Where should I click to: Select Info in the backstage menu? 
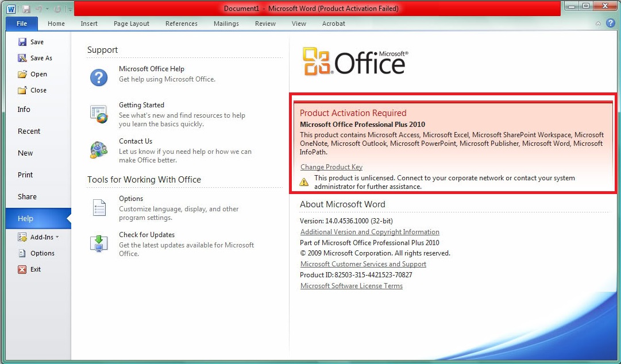tap(38, 110)
